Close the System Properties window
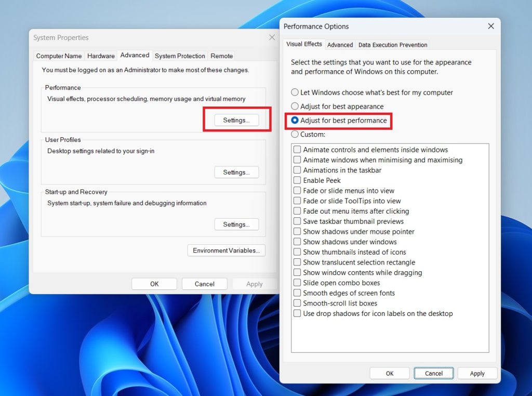 pos(272,37)
